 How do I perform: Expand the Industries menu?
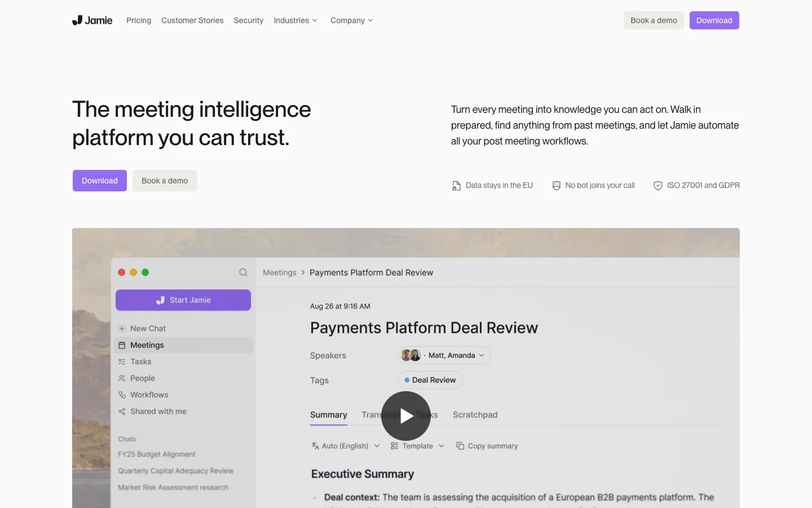[x=295, y=20]
